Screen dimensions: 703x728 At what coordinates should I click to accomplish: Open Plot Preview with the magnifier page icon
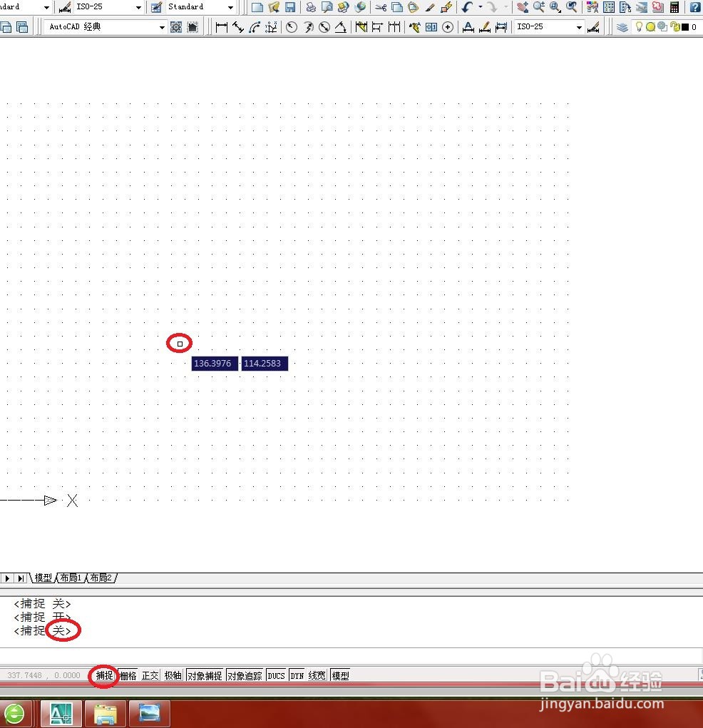click(x=327, y=7)
